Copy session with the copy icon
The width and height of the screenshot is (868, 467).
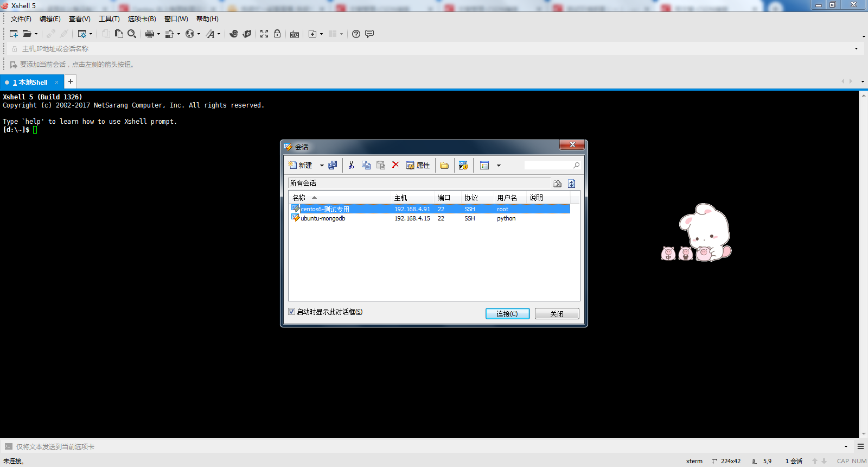pyautogui.click(x=366, y=165)
